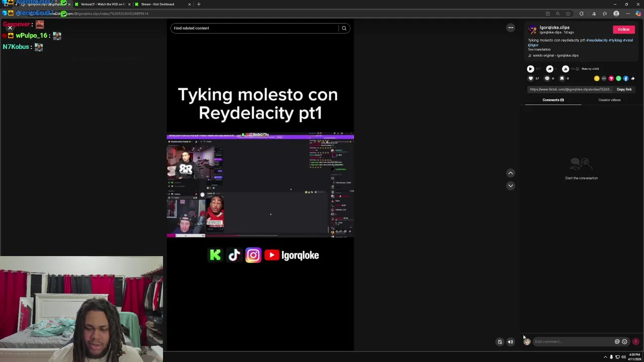
Task: Show hidden system tray icons chevron
Action: (x=605, y=357)
